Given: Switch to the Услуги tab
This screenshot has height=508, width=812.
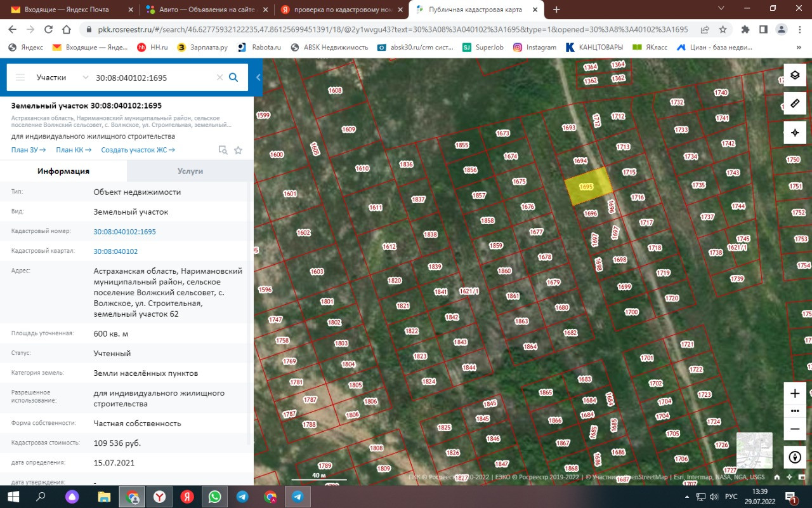Looking at the screenshot, I should [190, 171].
